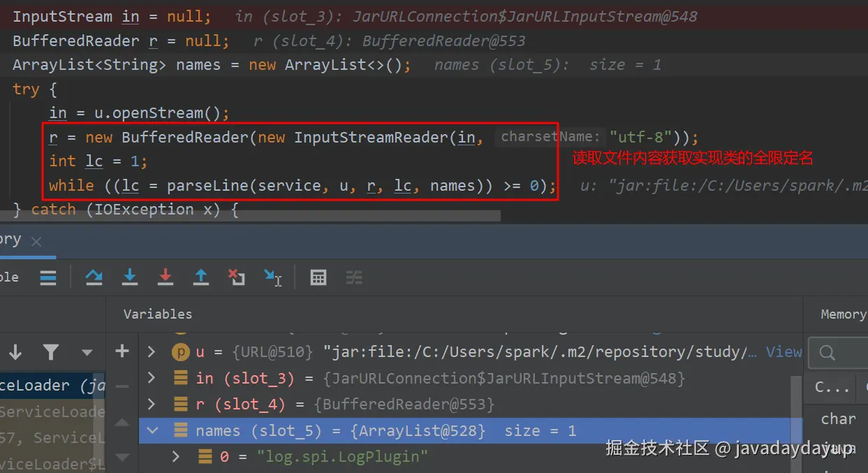Move watch up with the up triangle
The height and width of the screenshot is (473, 868).
click(122, 423)
